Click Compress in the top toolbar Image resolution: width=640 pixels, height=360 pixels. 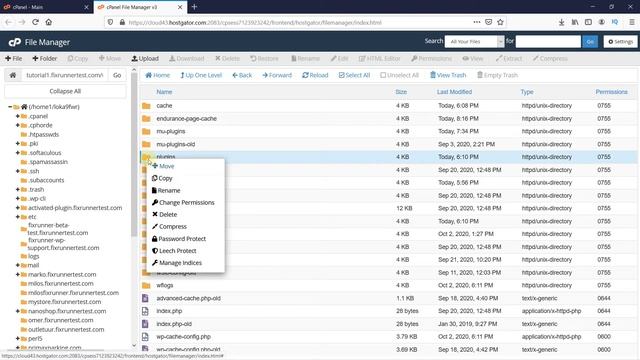pyautogui.click(x=550, y=58)
